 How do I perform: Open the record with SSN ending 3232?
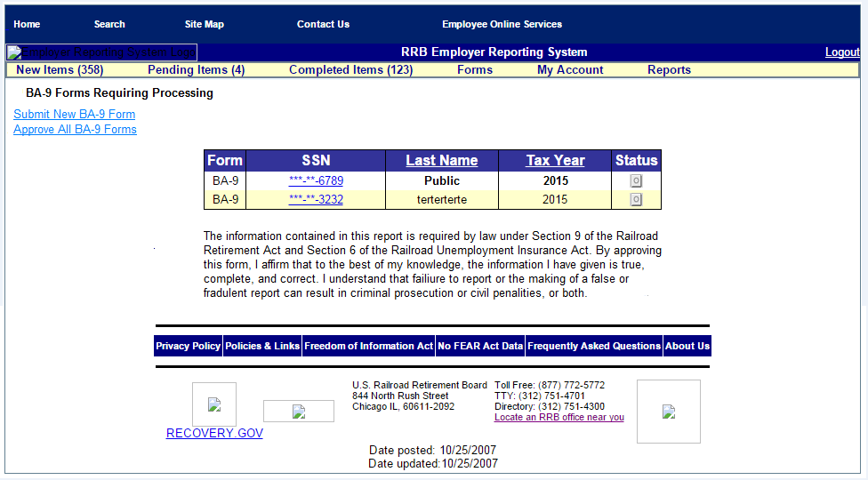(316, 200)
